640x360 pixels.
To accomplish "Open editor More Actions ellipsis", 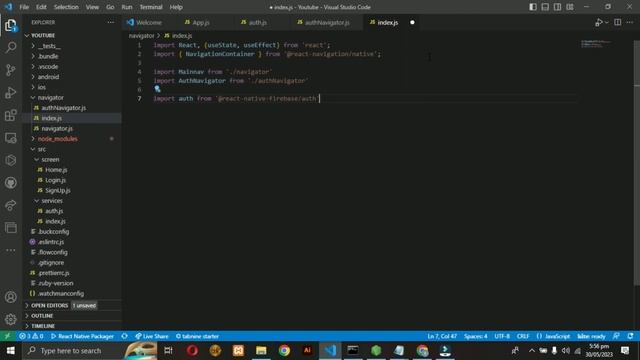I will click(x=630, y=22).
